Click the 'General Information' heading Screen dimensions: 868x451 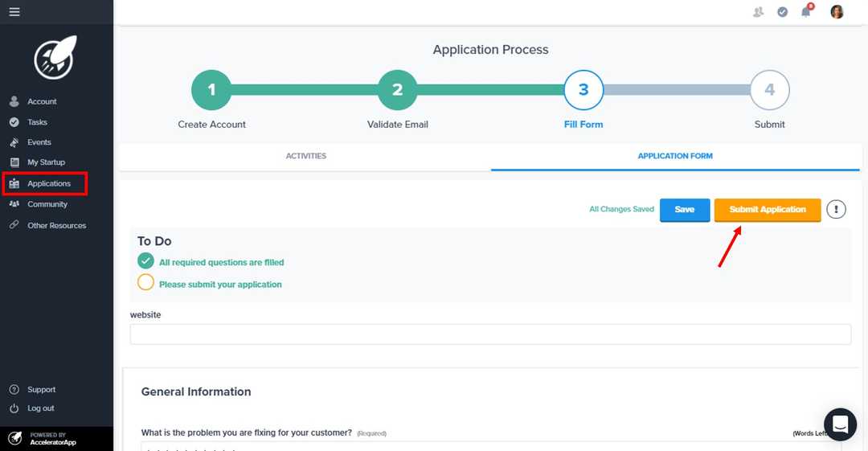click(196, 392)
